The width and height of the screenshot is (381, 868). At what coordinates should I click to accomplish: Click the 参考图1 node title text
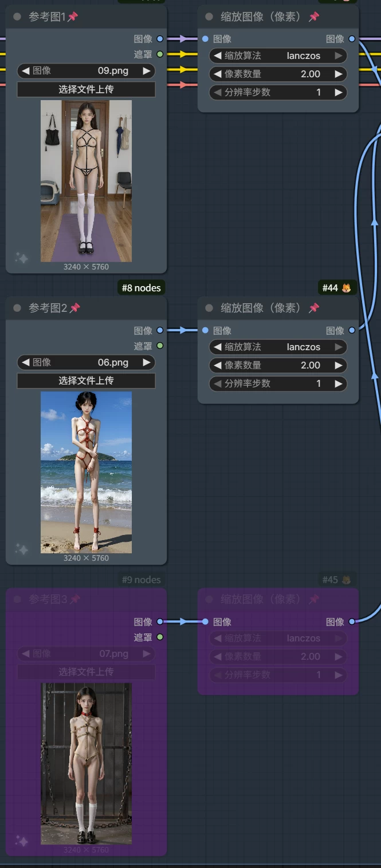click(48, 17)
